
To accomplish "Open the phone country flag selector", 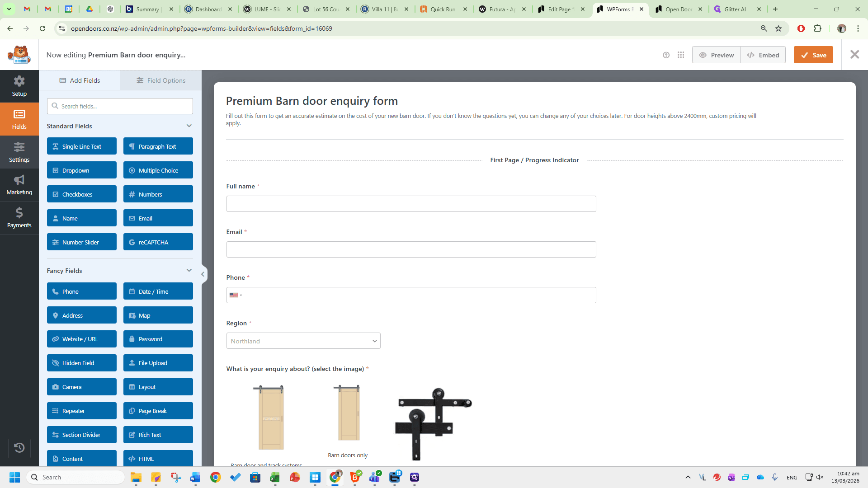I will point(236,295).
